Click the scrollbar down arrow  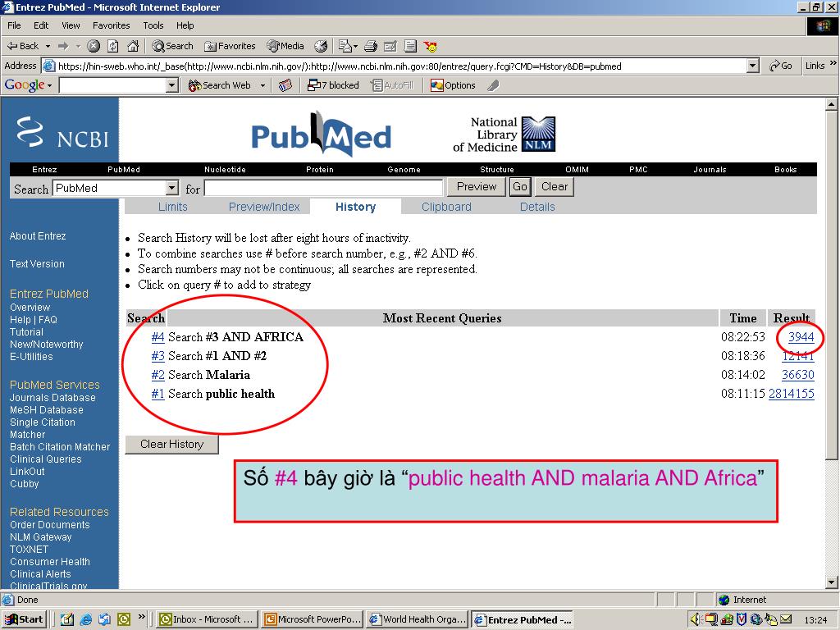(x=832, y=582)
